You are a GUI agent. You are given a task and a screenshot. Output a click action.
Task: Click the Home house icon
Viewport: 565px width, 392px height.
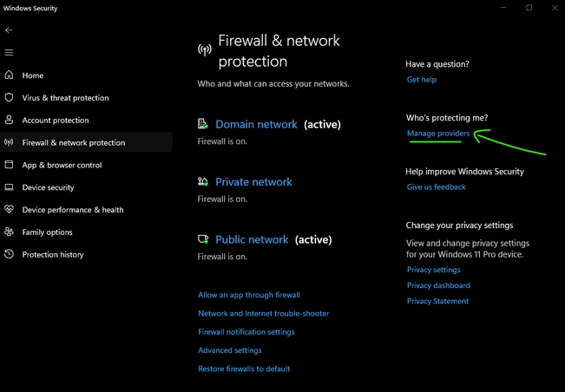pyautogui.click(x=9, y=75)
